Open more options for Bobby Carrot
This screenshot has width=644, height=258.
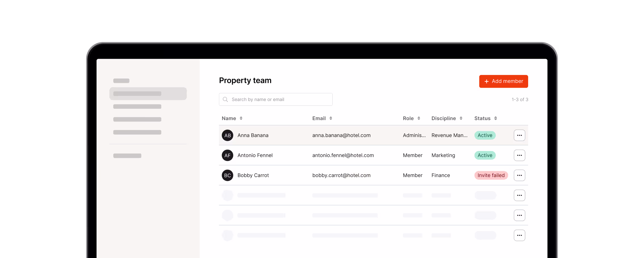click(519, 175)
